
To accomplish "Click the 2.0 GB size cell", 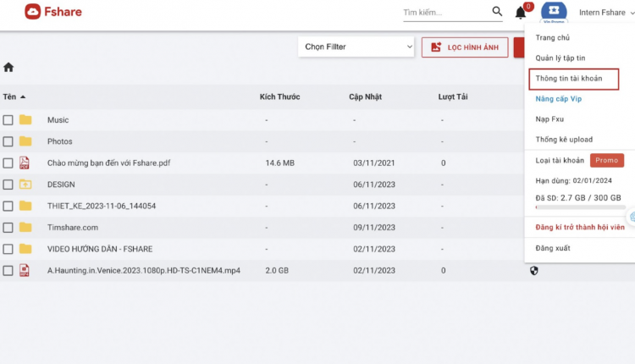I will [277, 270].
